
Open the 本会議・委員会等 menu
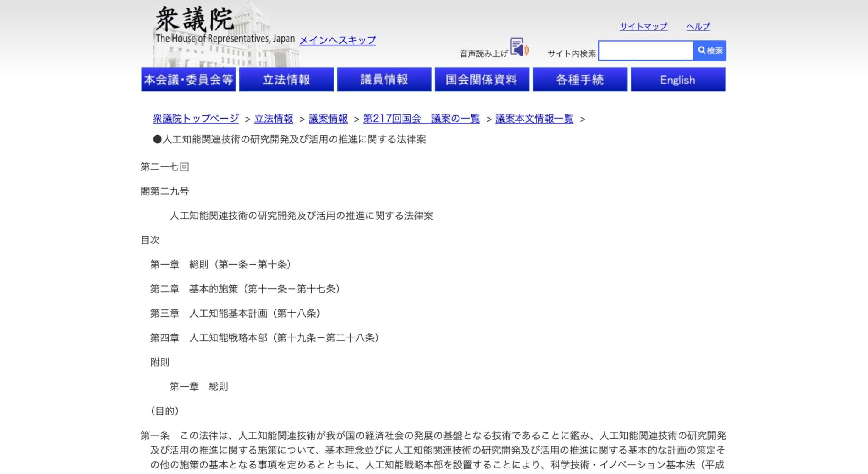click(189, 79)
